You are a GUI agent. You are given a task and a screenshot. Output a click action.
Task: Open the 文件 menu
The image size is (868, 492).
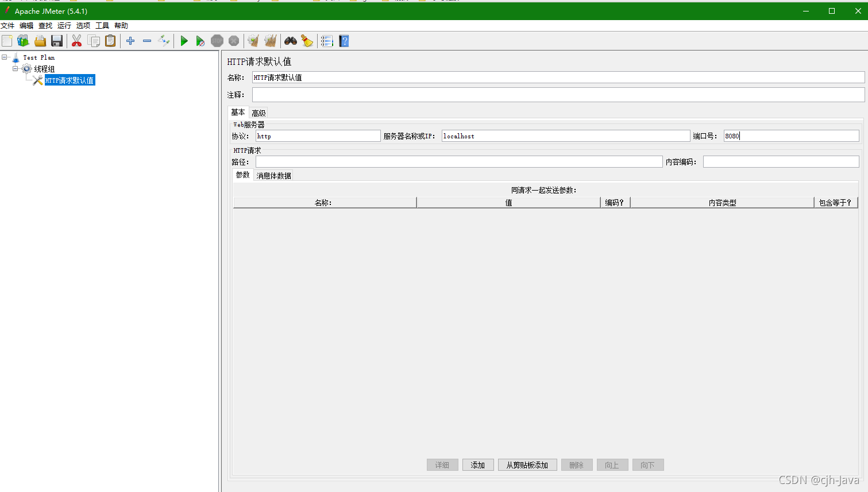tap(7, 26)
